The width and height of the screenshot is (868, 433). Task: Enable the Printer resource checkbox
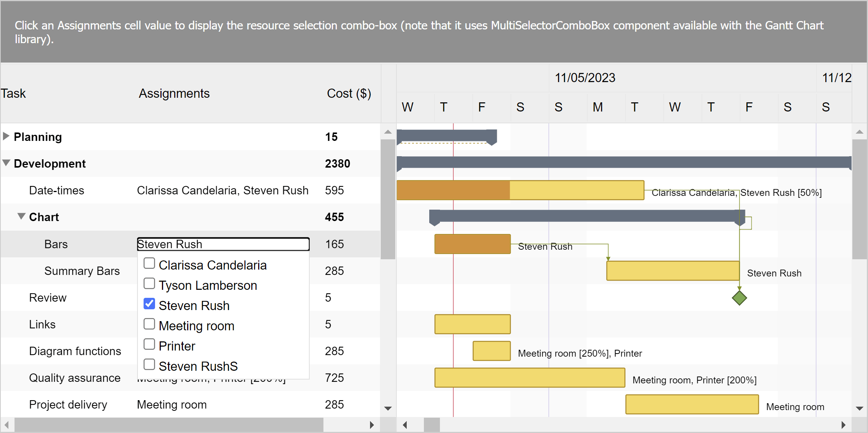(149, 344)
